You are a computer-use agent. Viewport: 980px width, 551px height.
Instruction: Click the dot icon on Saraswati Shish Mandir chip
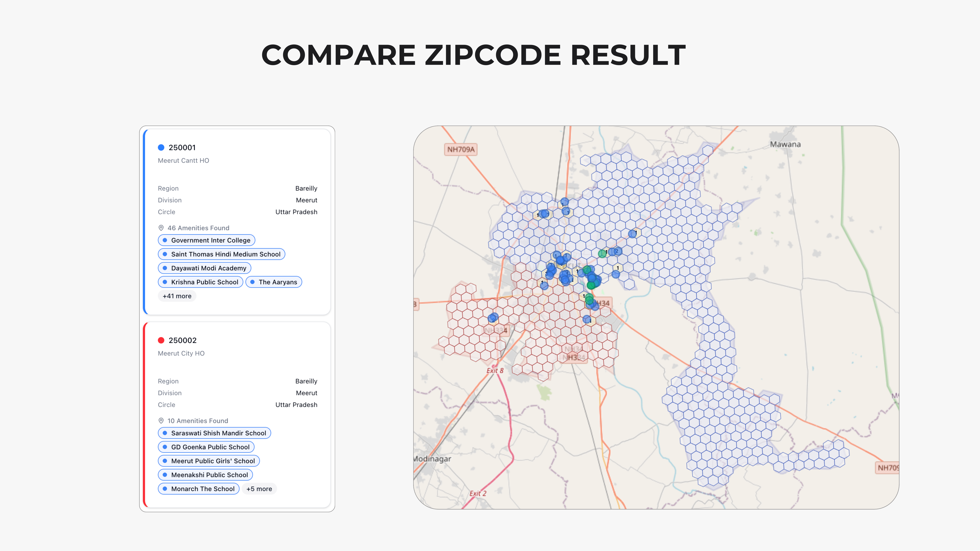(165, 433)
